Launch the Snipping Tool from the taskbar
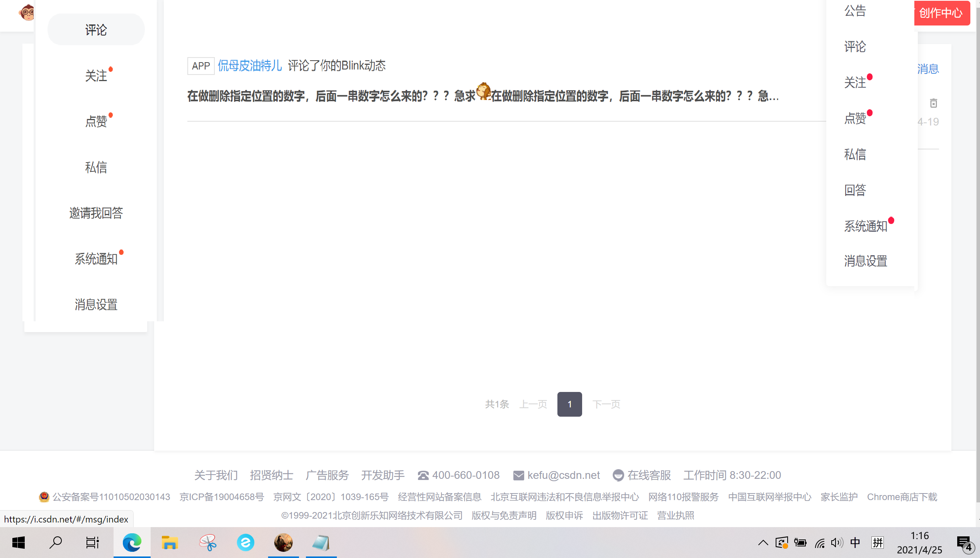The height and width of the screenshot is (558, 980). click(x=207, y=542)
